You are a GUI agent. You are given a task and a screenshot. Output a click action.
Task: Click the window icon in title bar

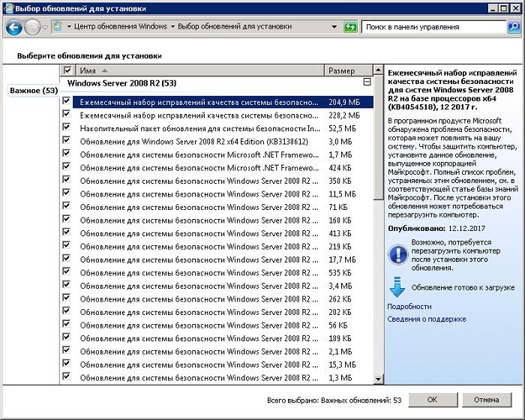(8, 8)
